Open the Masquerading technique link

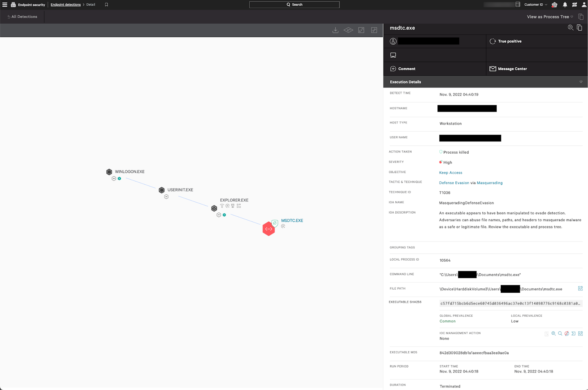click(490, 183)
